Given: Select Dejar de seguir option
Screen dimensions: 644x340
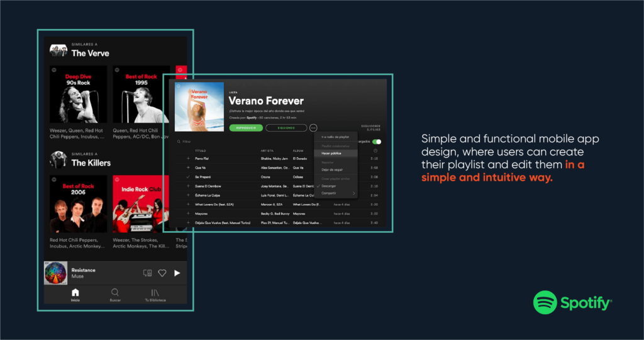Looking at the screenshot, I should (332, 170).
